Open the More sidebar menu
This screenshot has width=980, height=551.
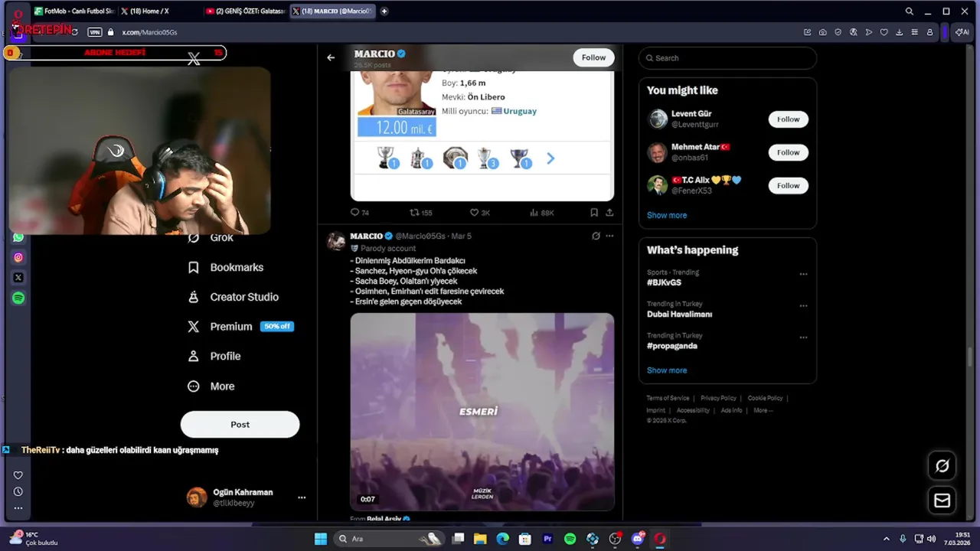[x=211, y=386]
